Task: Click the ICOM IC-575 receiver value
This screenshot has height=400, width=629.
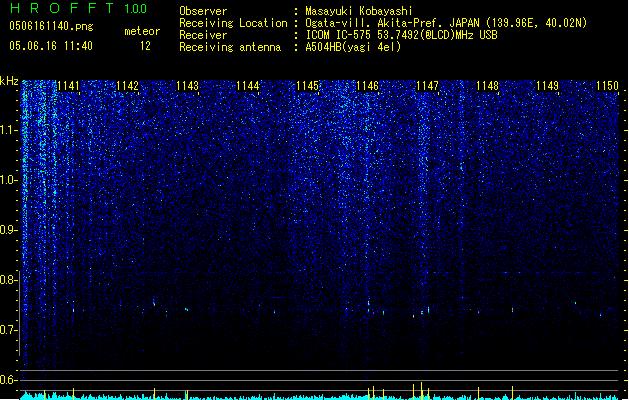Action: pos(401,35)
